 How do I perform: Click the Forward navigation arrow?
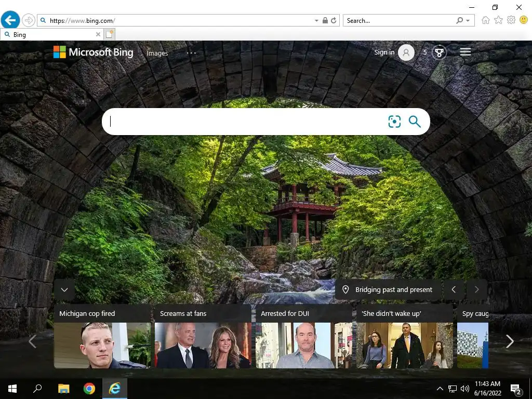pos(29,20)
